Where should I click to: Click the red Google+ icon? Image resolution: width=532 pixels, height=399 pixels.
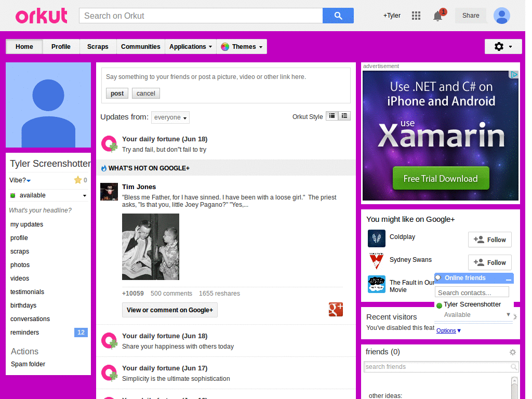pyautogui.click(x=336, y=309)
